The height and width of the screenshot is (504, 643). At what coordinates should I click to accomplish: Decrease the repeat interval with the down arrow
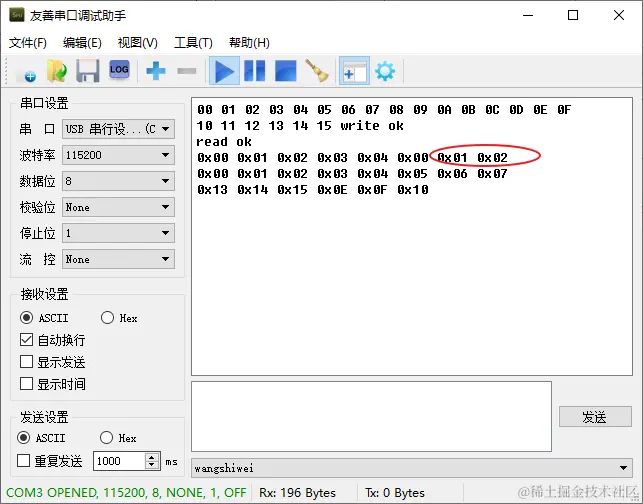[152, 465]
